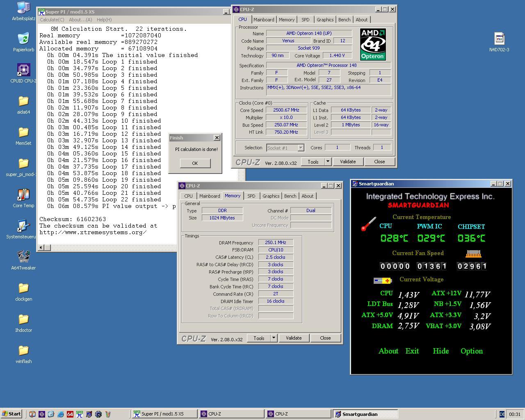
Task: Switch to Super PI taskbar button
Action: tap(164, 414)
